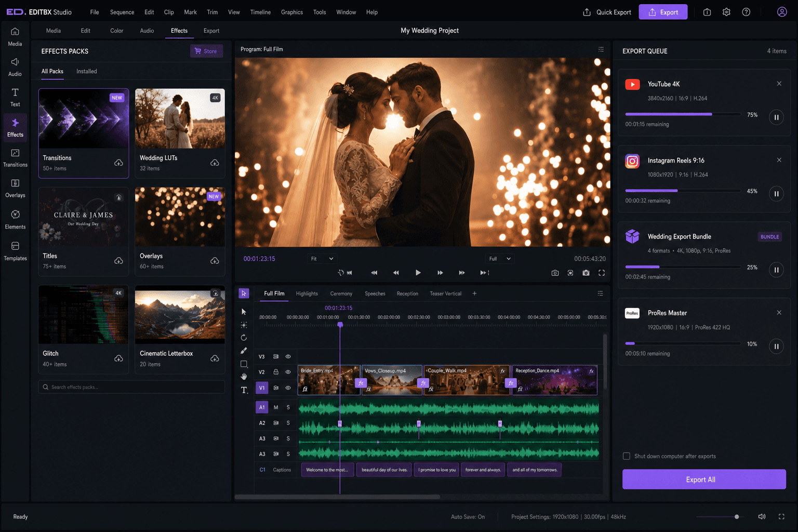Open Transitions from the left sidebar

15,158
